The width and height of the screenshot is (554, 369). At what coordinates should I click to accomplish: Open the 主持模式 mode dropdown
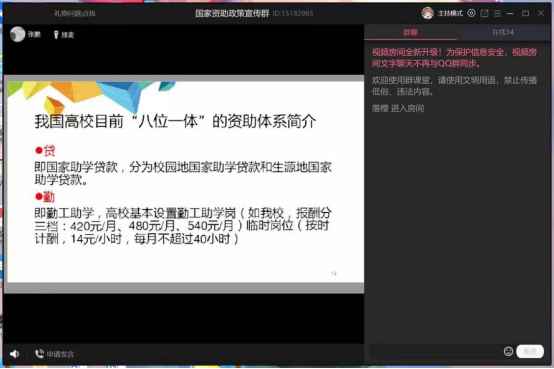tap(450, 13)
